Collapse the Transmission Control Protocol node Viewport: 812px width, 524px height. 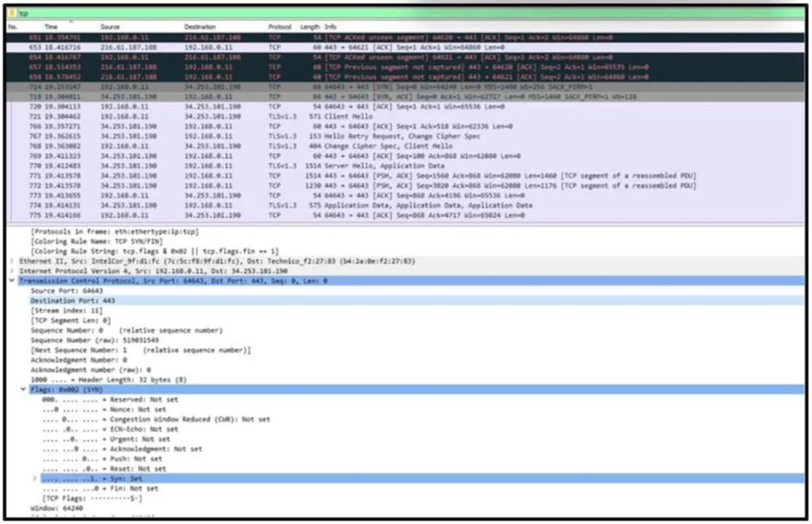(12, 281)
